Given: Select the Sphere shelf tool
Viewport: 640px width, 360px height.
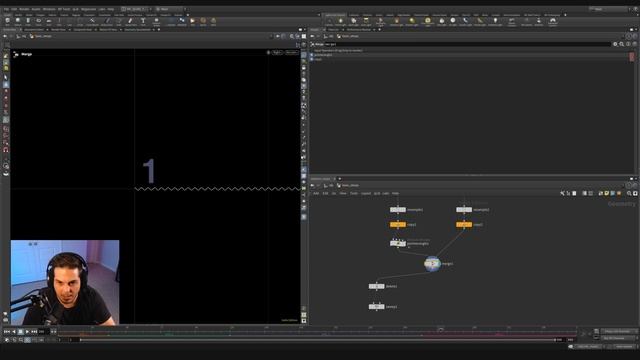Looking at the screenshot, I should pos(18,21).
